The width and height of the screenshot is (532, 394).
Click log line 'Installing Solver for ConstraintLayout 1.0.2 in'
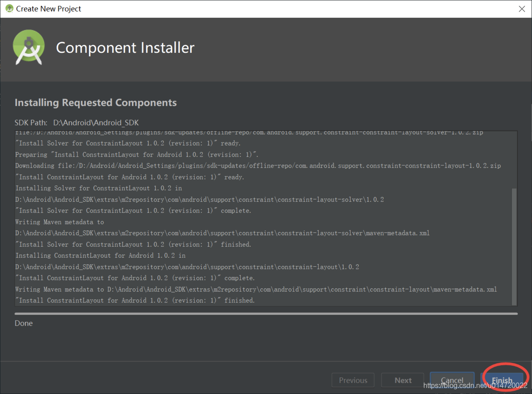pyautogui.click(x=98, y=188)
